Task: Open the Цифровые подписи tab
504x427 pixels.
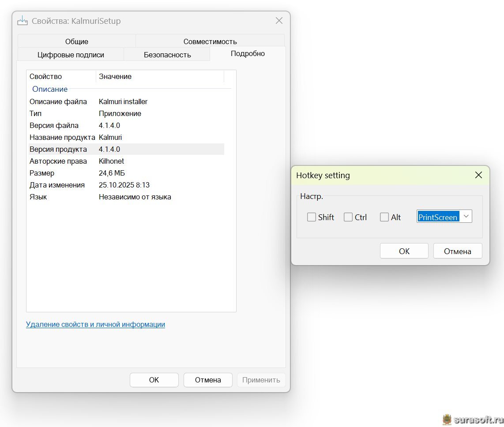Action: 71,55
